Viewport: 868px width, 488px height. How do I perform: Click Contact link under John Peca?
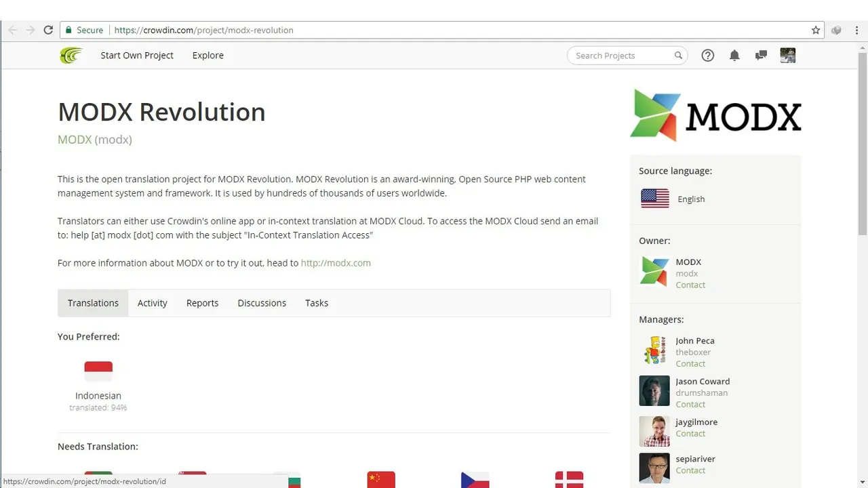click(x=690, y=364)
